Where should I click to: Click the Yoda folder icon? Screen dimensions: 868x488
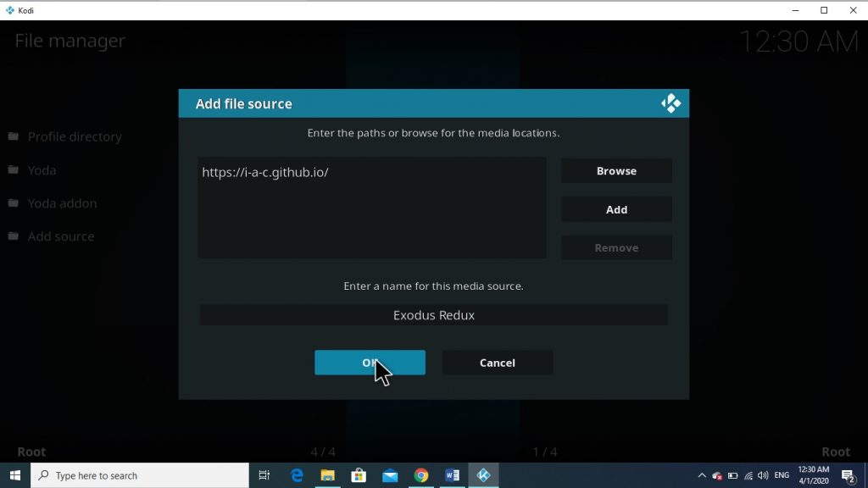point(14,169)
